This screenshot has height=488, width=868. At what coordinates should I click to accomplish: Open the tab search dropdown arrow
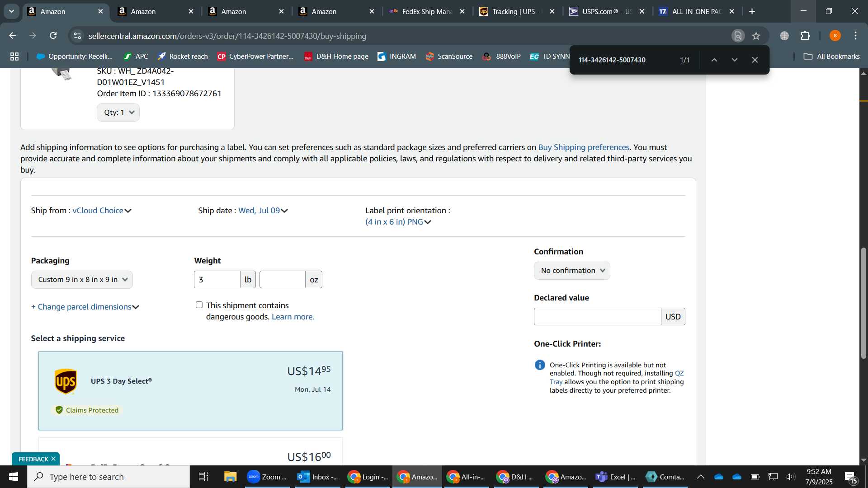coord(11,11)
